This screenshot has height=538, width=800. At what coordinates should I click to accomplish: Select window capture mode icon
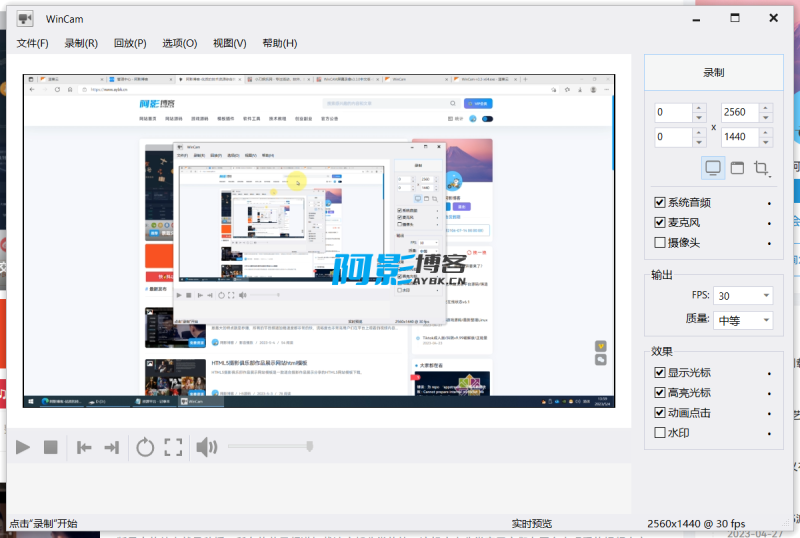click(737, 168)
